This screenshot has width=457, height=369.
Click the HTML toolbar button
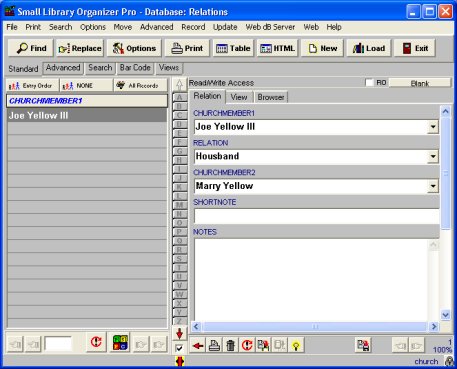click(277, 48)
